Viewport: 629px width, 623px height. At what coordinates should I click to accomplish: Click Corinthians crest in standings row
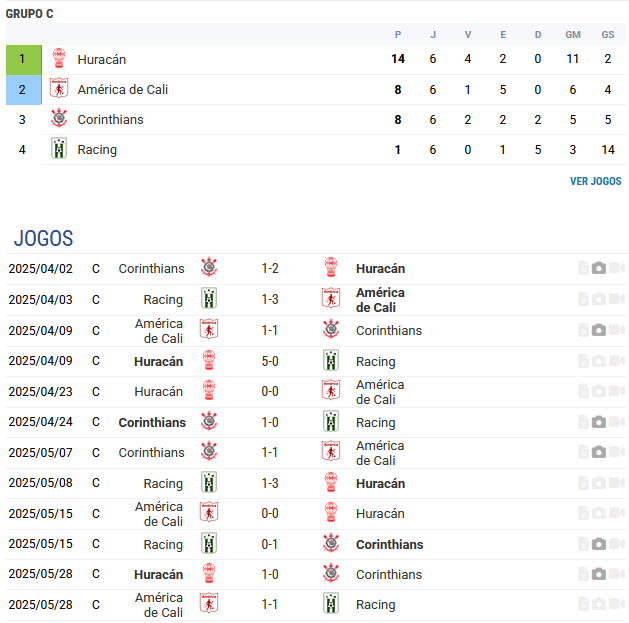[59, 118]
